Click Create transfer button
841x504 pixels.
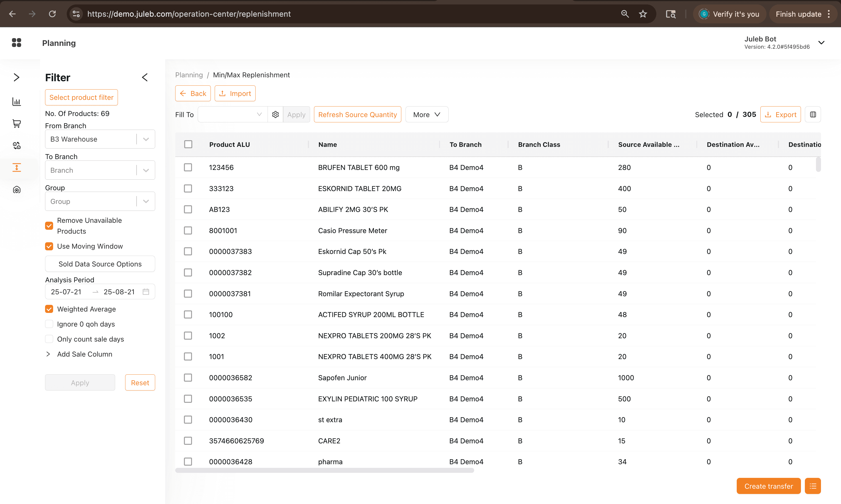(769, 486)
